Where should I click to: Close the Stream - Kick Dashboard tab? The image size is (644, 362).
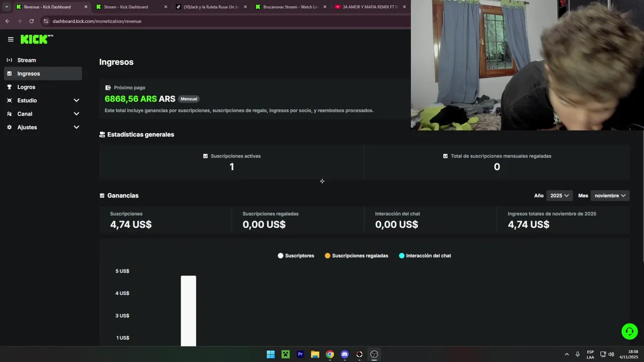(166, 7)
